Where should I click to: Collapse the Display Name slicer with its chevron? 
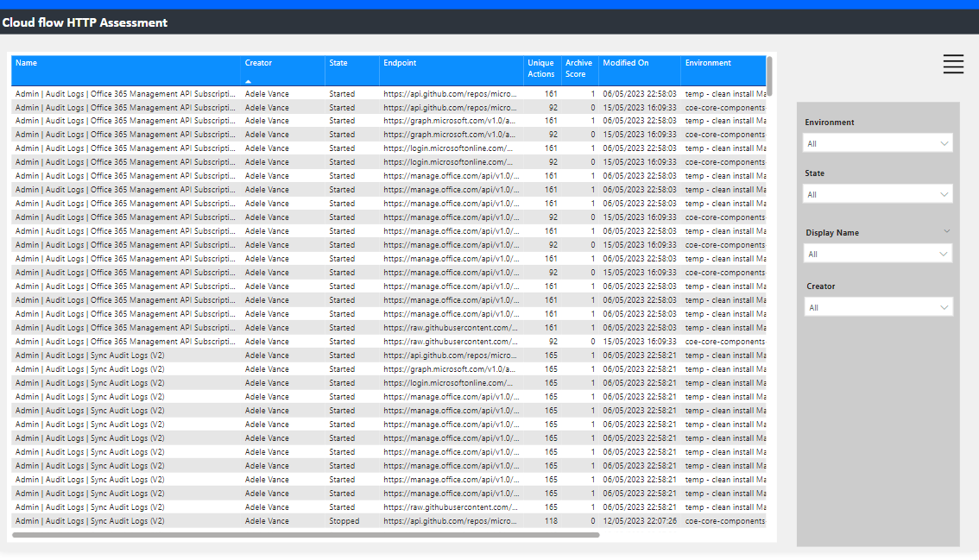point(947,231)
